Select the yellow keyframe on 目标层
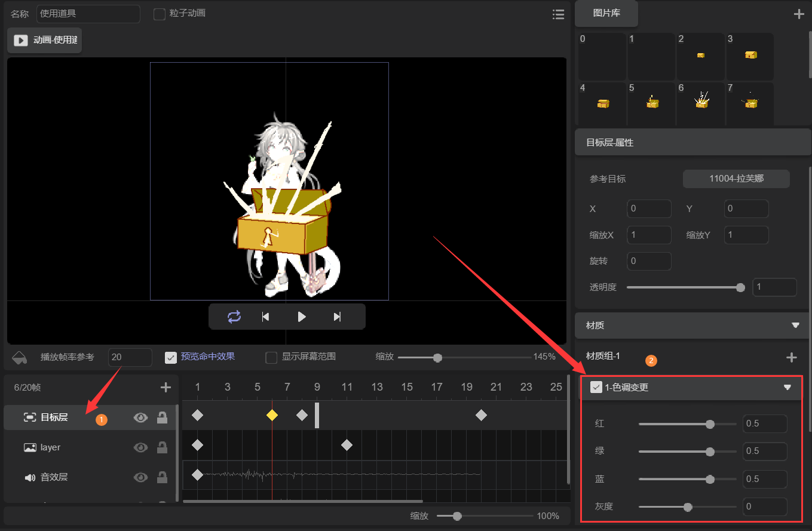 272,415
